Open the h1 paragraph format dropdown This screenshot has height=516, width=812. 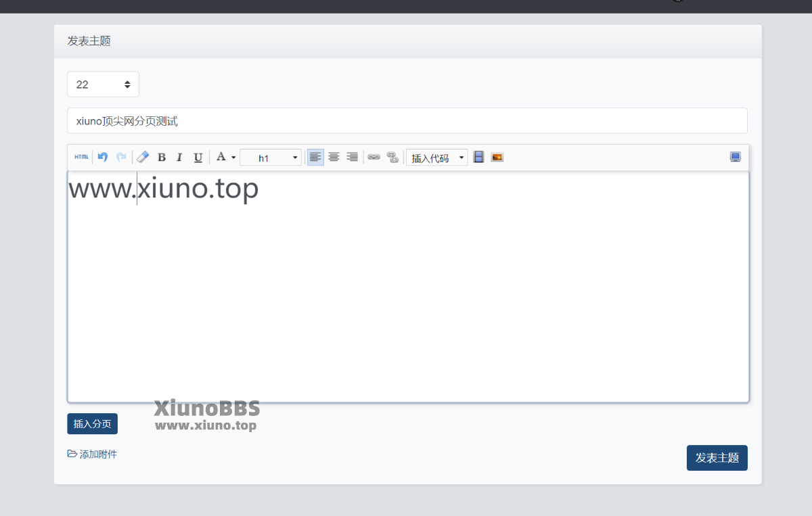[x=271, y=158]
